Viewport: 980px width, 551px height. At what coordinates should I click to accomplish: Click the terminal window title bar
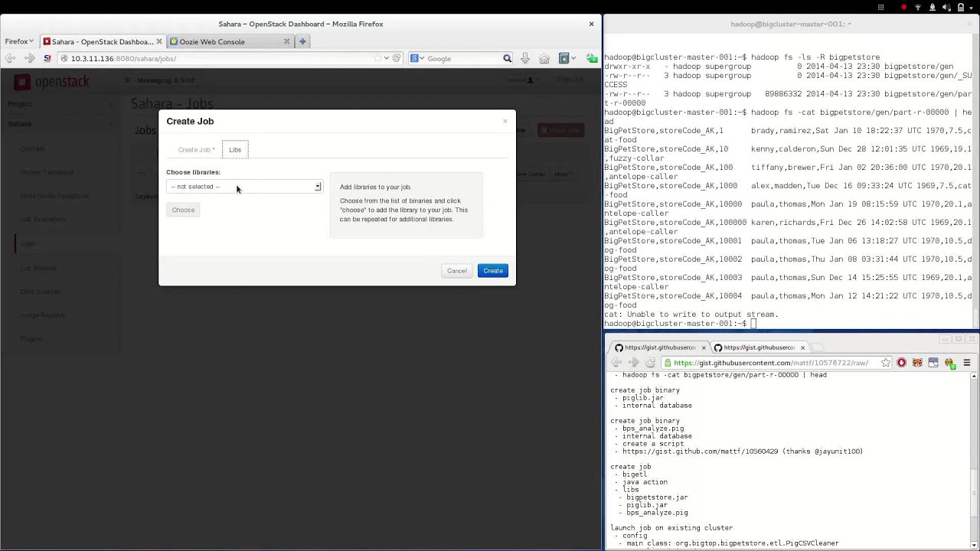coord(791,24)
